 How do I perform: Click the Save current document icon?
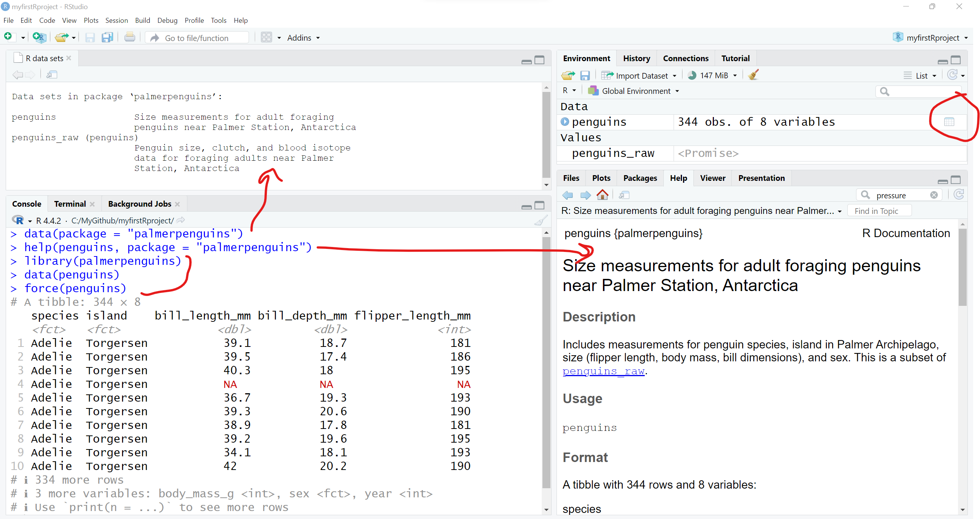point(90,37)
